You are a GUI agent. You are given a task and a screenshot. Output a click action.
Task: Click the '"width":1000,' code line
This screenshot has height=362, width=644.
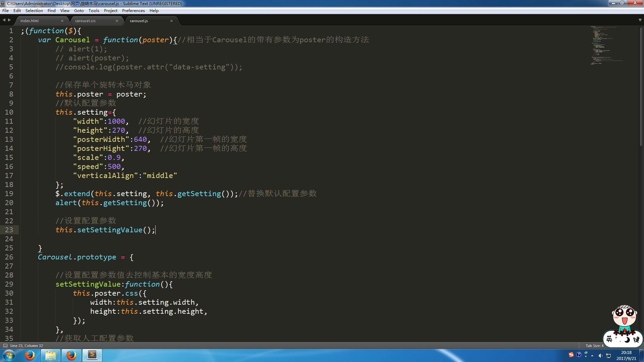[x=101, y=121]
